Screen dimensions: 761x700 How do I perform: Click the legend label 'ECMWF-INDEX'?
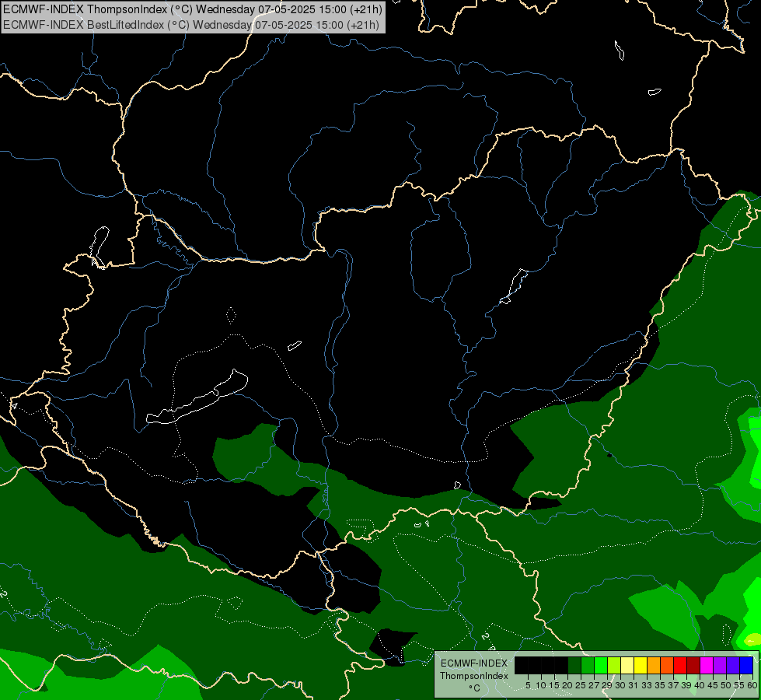click(x=474, y=663)
